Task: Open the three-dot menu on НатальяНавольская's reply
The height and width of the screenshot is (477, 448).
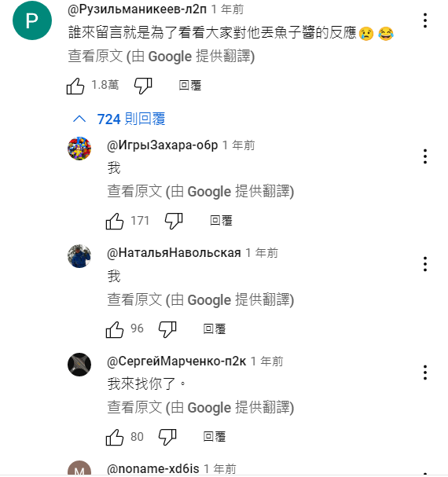Action: click(x=425, y=264)
